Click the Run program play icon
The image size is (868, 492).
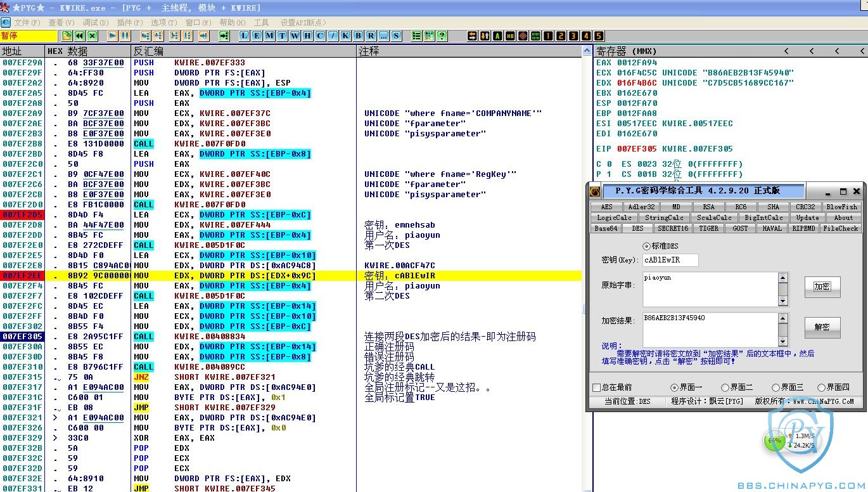click(x=112, y=36)
